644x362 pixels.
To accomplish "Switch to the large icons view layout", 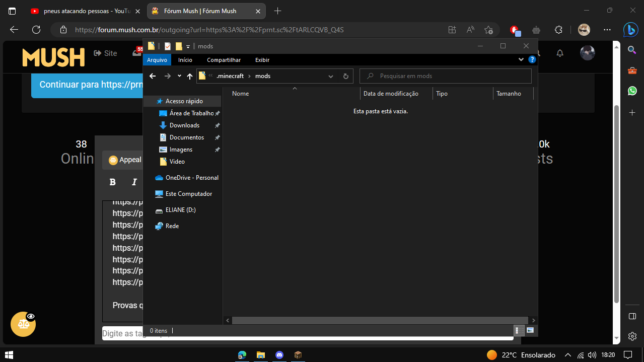I will 530,330.
